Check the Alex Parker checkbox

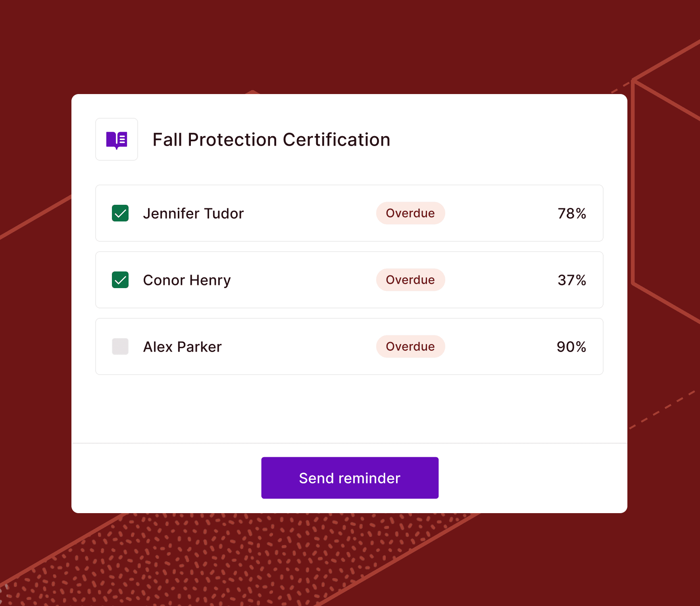120,346
